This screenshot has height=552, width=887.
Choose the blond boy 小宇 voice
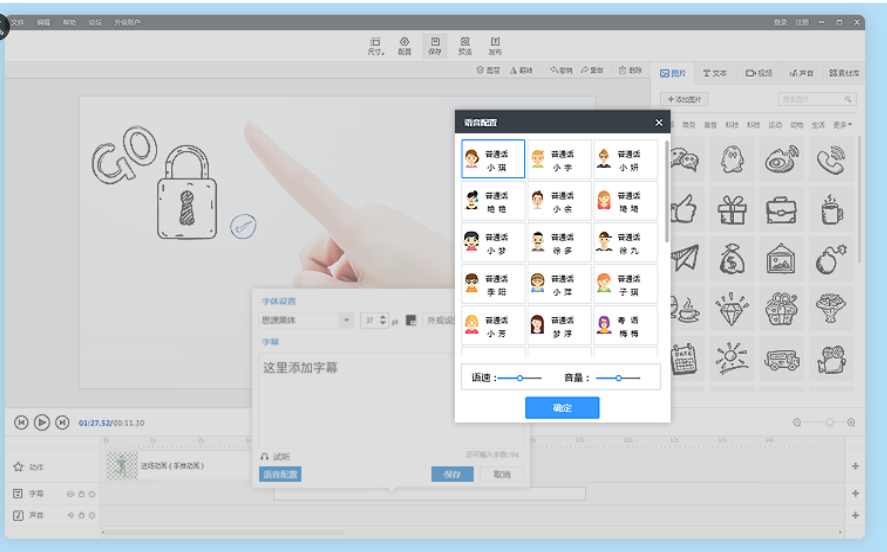(559, 159)
